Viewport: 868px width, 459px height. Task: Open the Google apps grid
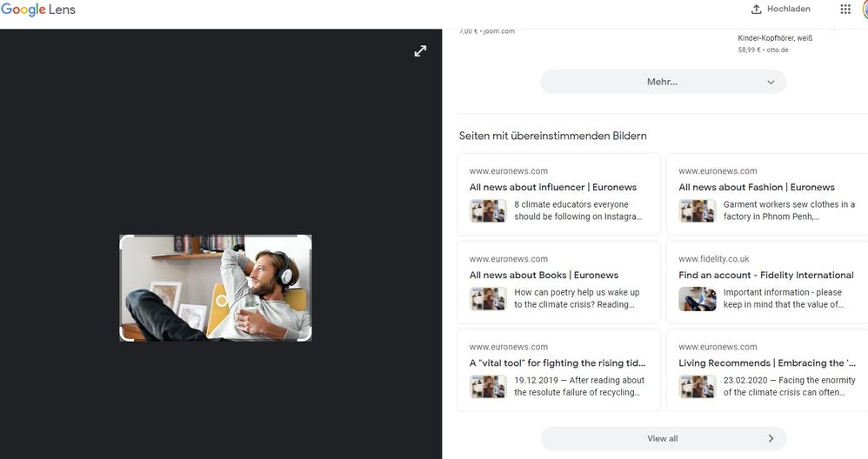[x=845, y=9]
